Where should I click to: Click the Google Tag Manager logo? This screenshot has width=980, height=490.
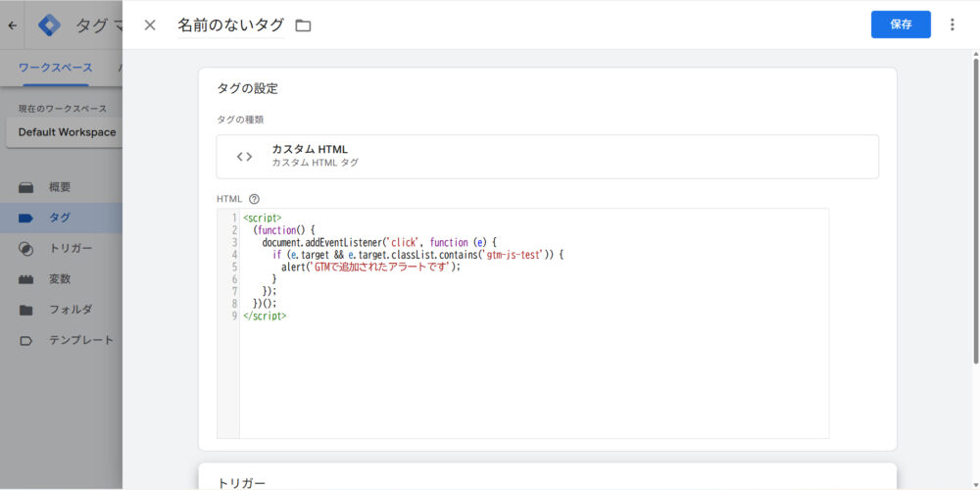click(49, 25)
